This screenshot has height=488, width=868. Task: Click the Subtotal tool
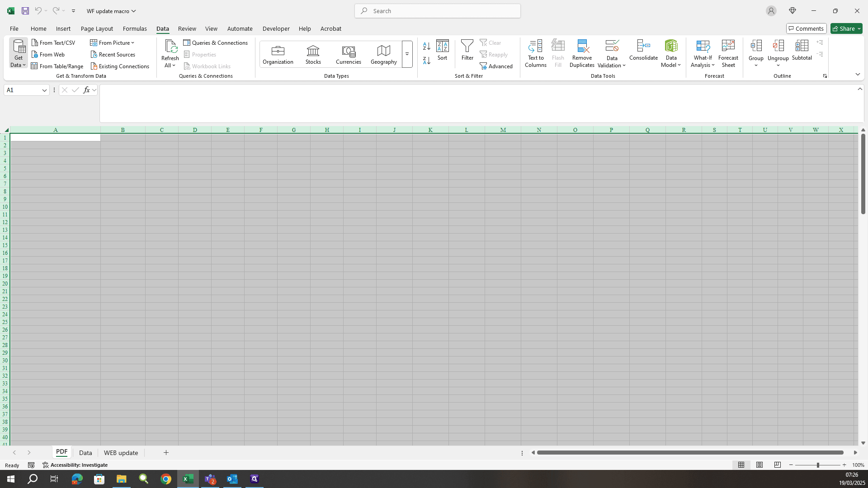pyautogui.click(x=802, y=50)
